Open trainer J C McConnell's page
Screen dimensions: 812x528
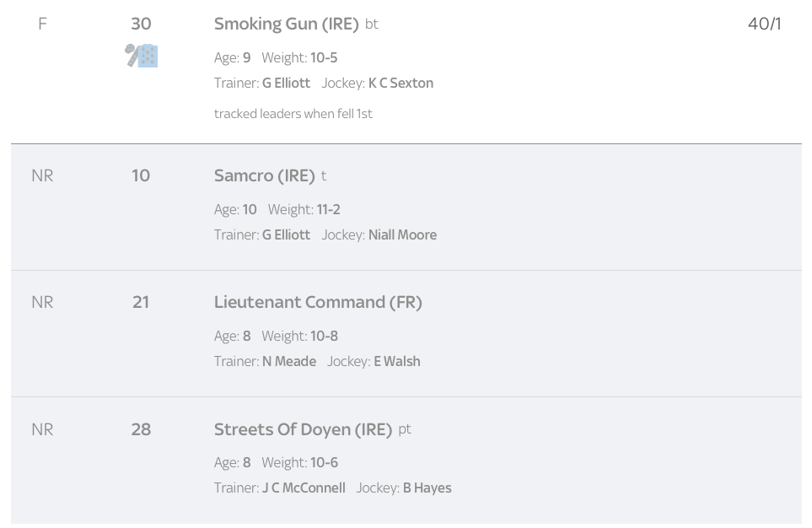[304, 488]
